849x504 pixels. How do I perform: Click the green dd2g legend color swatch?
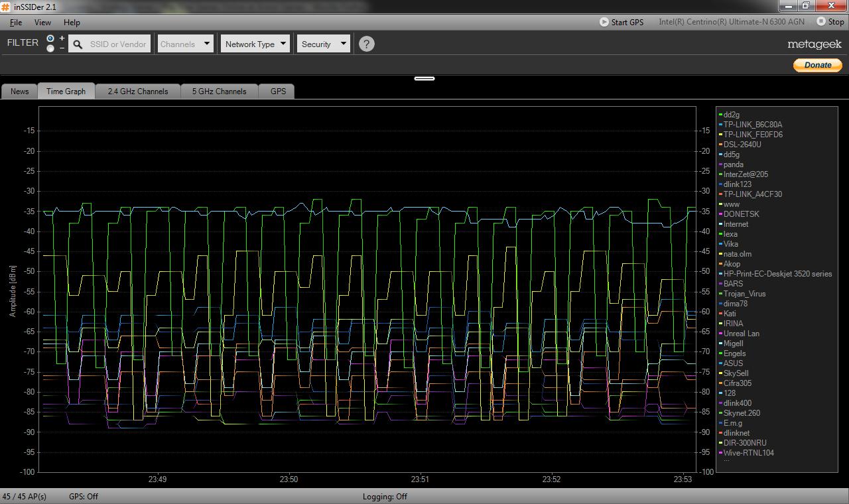(720, 115)
